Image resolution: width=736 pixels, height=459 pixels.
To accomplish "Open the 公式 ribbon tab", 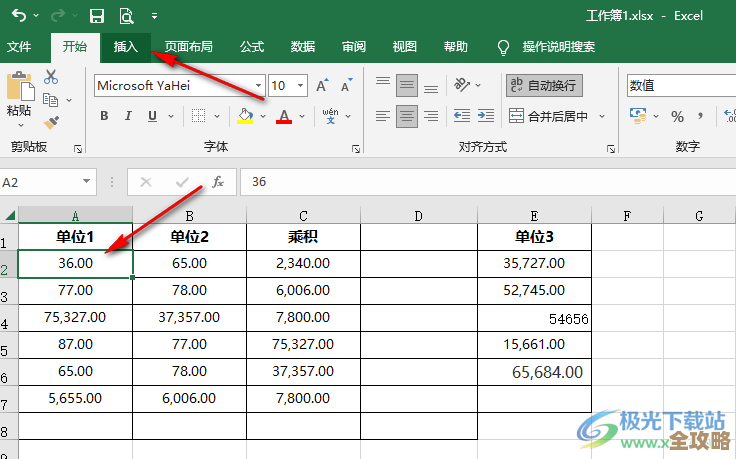I will coord(252,46).
